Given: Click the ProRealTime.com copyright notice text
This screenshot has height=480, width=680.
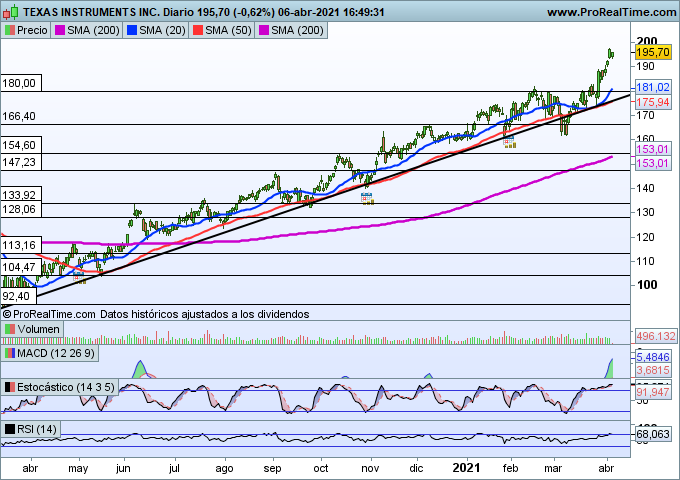Looking at the screenshot, I should point(156,314).
